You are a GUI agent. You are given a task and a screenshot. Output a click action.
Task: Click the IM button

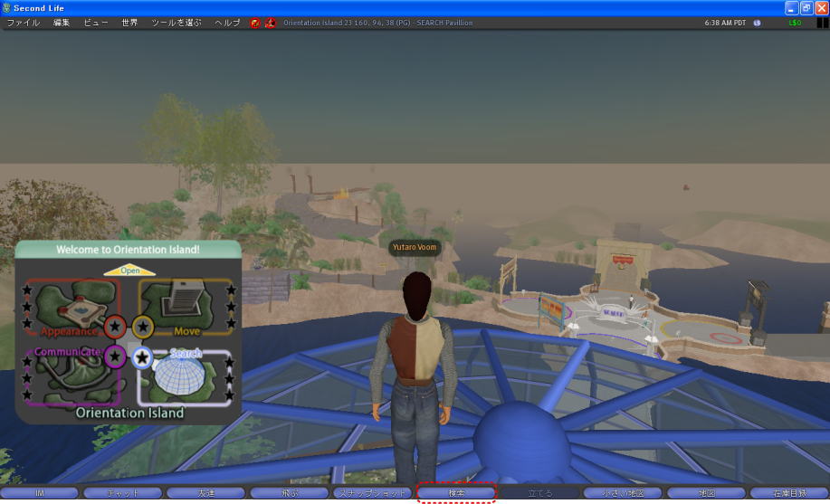click(39, 493)
